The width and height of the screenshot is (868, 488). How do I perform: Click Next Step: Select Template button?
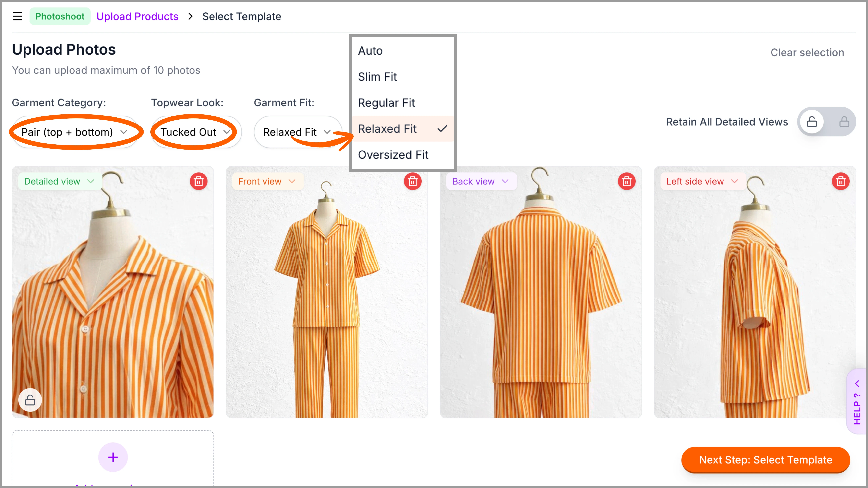click(765, 460)
